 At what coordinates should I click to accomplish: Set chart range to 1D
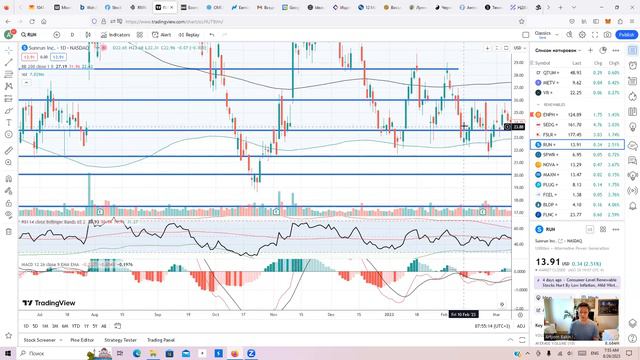click(x=26, y=326)
